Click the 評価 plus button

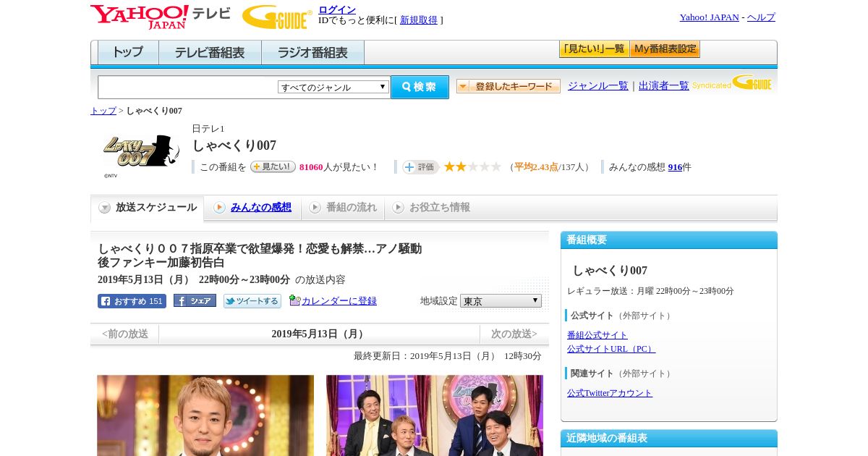421,167
